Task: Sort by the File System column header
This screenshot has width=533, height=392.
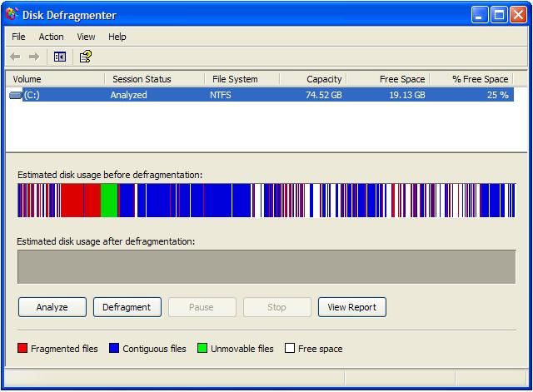Action: click(242, 79)
